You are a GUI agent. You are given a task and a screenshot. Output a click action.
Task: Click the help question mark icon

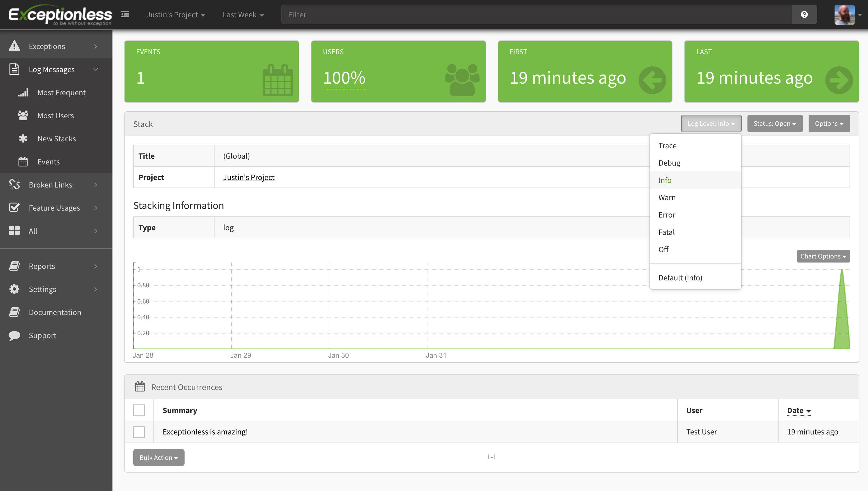[x=804, y=14]
